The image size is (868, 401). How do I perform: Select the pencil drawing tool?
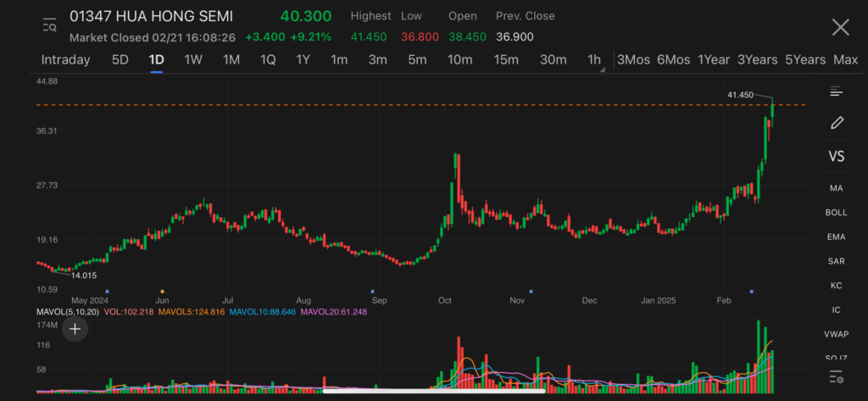coord(836,123)
